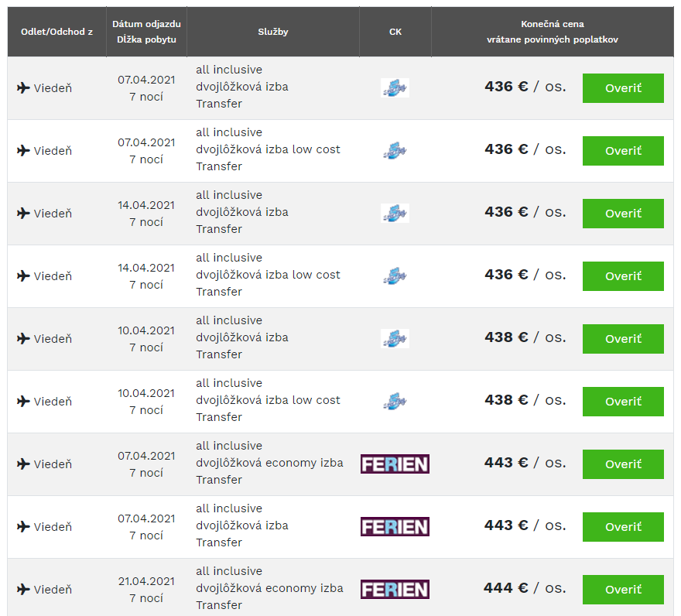
Task: Click Overiť for 10.04.2021 dvojlôžková izba 438 €
Action: [623, 339]
